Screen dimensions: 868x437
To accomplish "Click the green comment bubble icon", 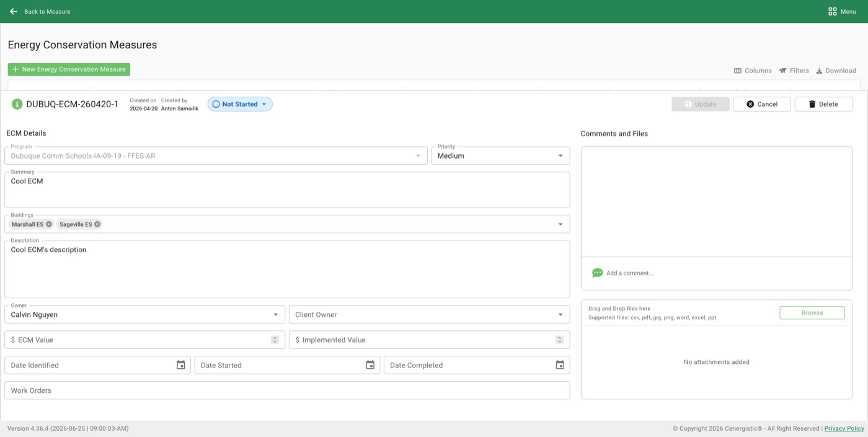I will (597, 273).
